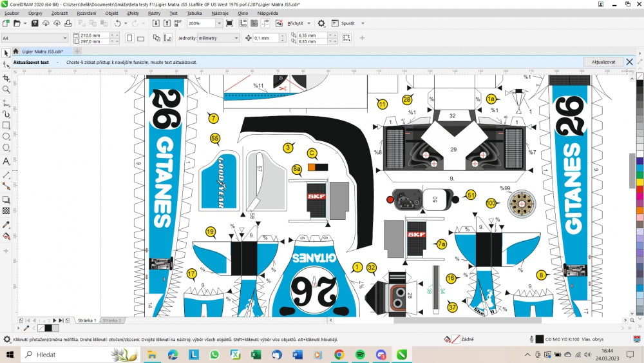This screenshot has height=363, width=644.
Task: Toggle the snap off button
Action: click(x=279, y=23)
